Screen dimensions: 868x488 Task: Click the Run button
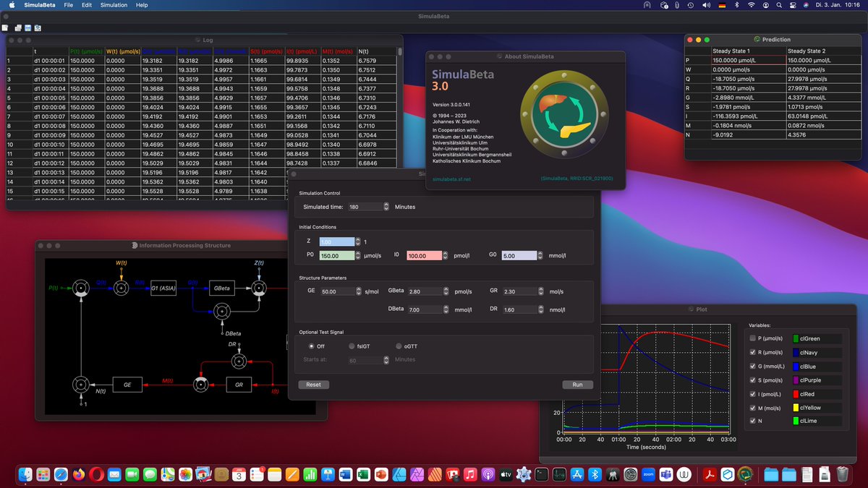pyautogui.click(x=577, y=385)
